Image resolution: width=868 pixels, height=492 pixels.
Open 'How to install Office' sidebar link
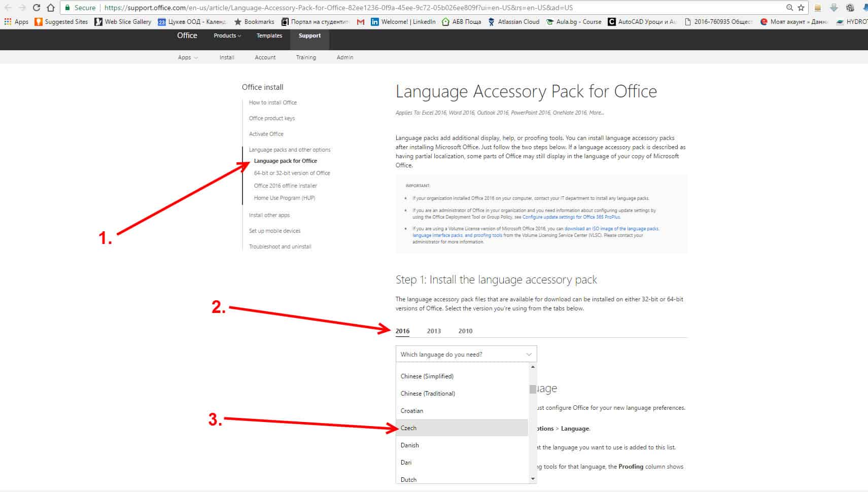[x=273, y=102]
